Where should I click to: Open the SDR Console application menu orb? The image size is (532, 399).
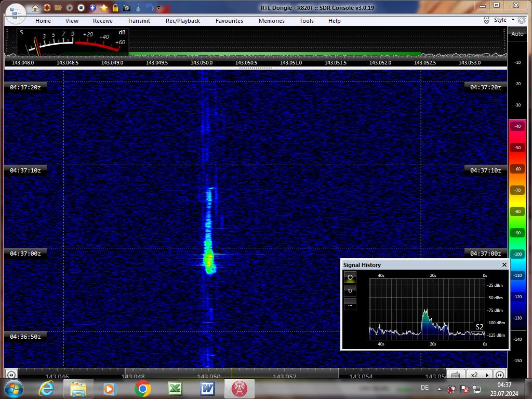pyautogui.click(x=16, y=14)
